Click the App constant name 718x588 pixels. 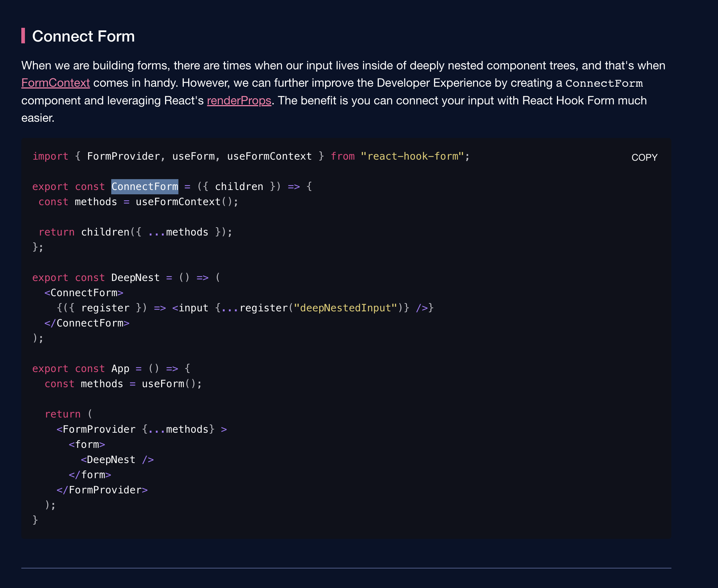[120, 369]
